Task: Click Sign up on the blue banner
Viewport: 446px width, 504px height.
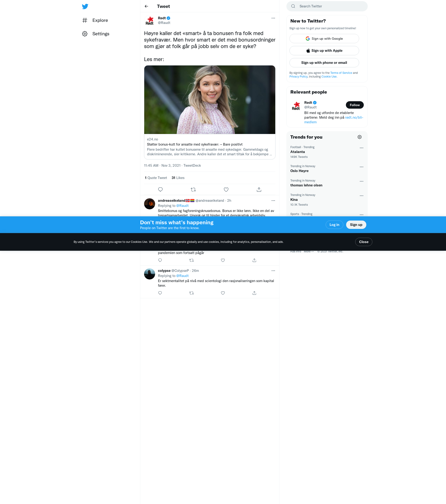Action: [356, 225]
